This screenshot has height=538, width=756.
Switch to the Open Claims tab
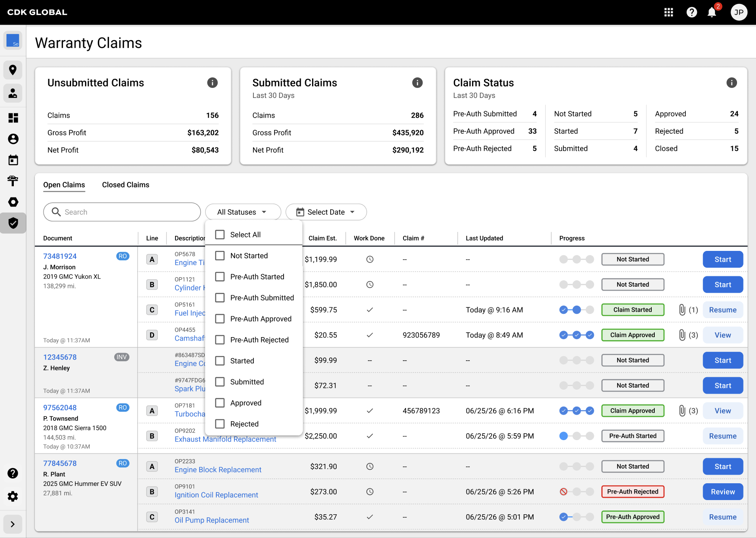(x=64, y=185)
